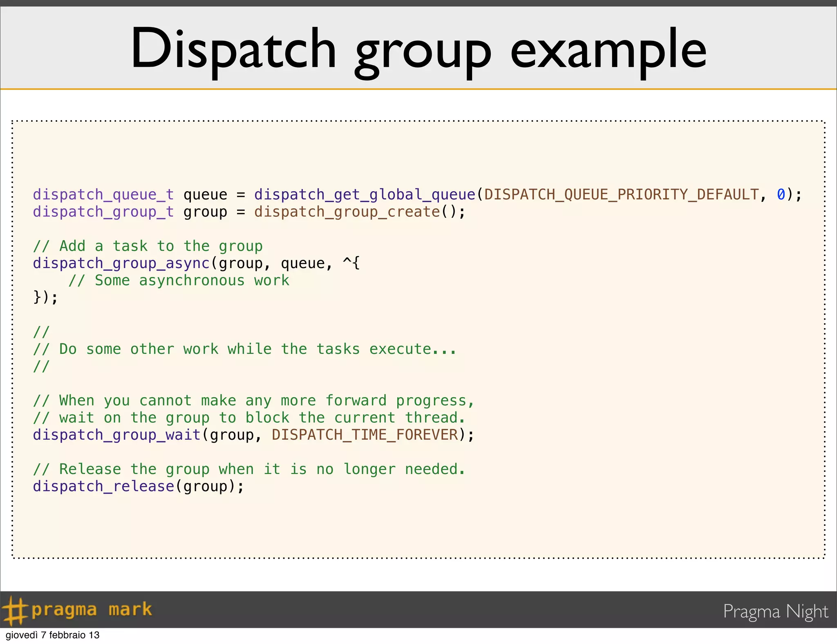The width and height of the screenshot is (837, 644).
Task: Click 'dispatch_get_global_queue' function call
Action: pos(365,195)
